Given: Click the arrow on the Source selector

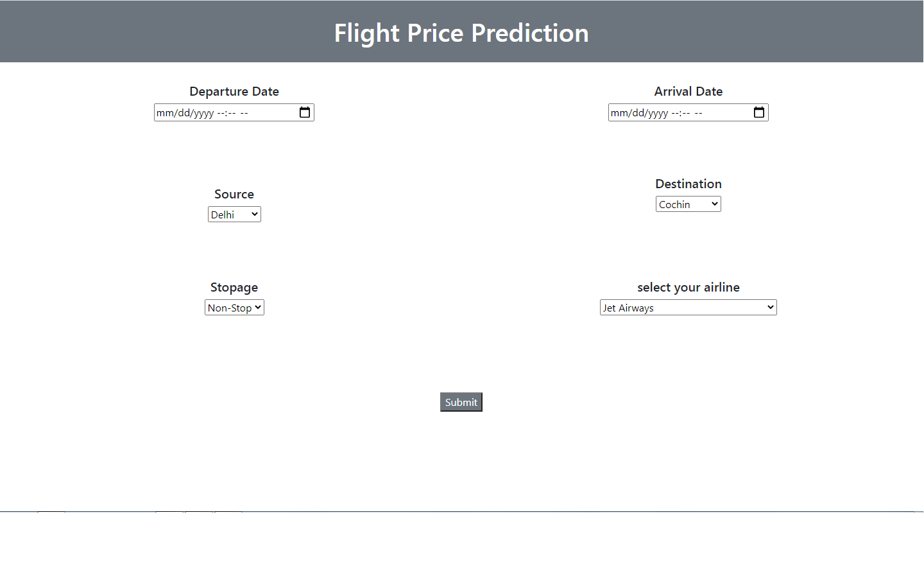Looking at the screenshot, I should click(255, 214).
